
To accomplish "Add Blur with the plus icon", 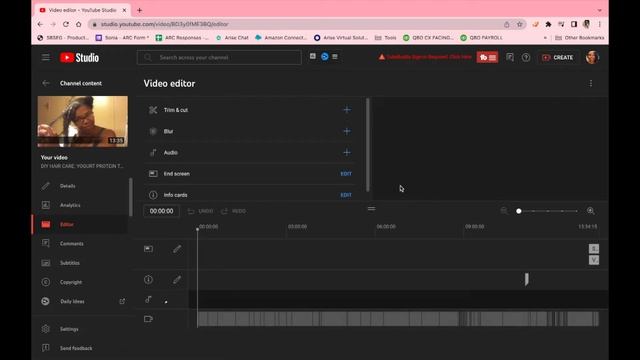I will 347,131.
